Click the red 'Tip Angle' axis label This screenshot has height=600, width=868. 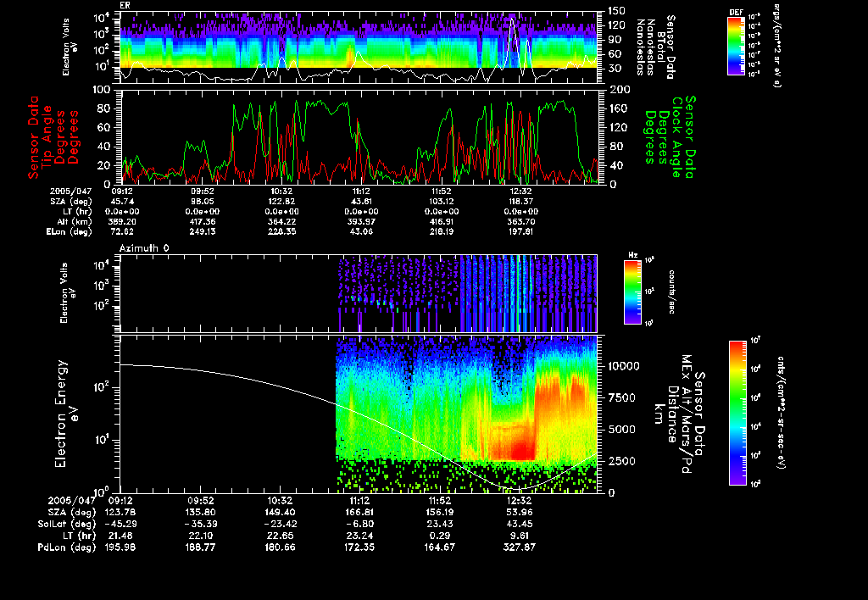(47, 137)
